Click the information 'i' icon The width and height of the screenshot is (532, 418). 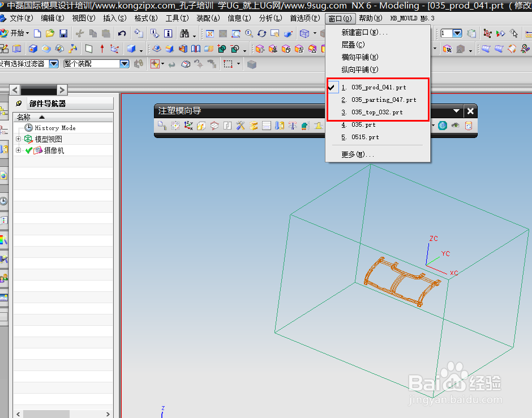tap(168, 33)
